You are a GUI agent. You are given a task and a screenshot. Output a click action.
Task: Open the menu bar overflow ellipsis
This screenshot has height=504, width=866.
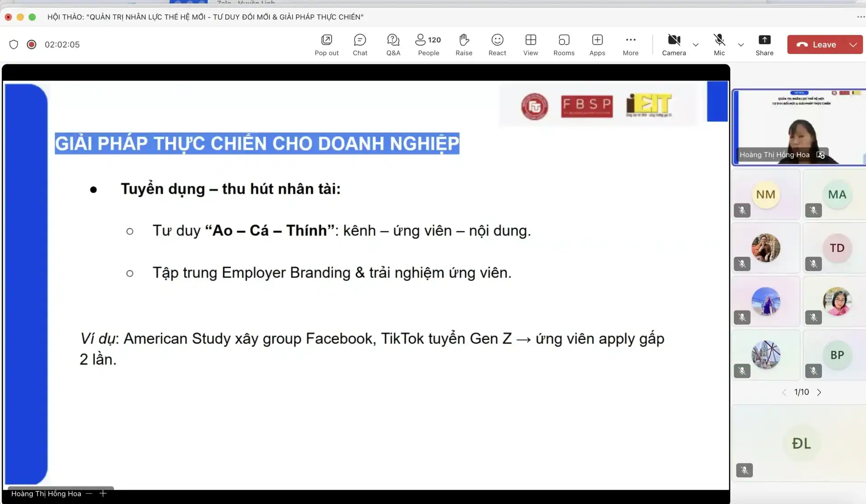pyautogui.click(x=861, y=17)
